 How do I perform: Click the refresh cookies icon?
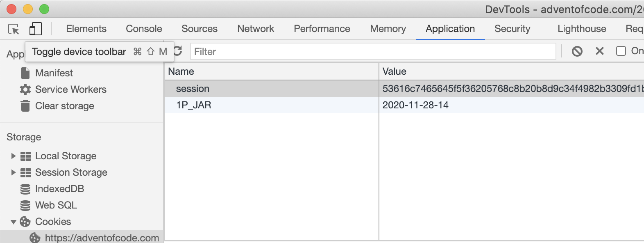click(178, 51)
